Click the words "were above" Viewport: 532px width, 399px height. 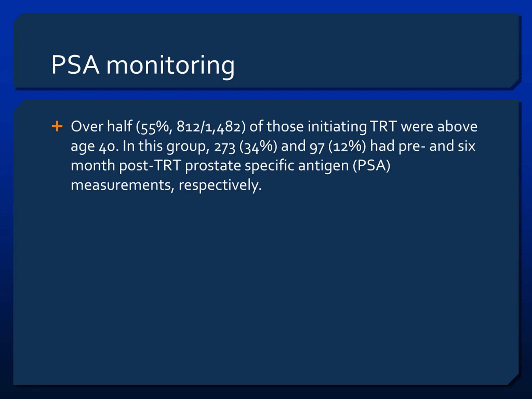(x=439, y=126)
